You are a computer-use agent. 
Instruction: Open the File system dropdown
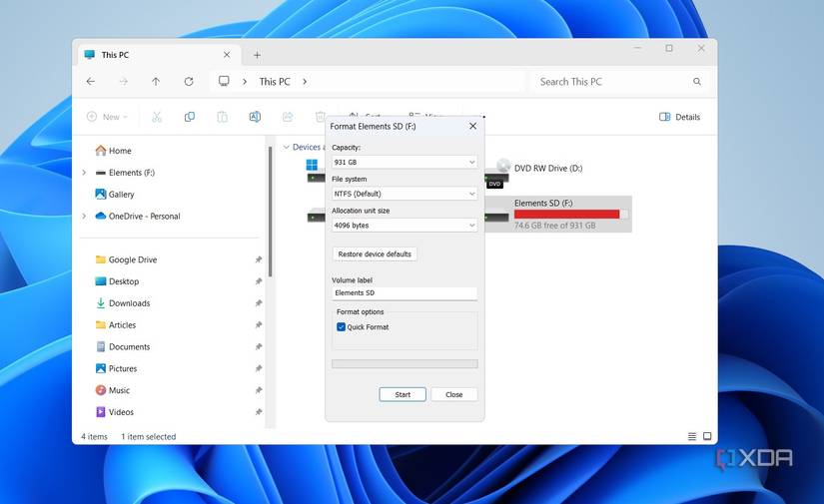point(405,194)
